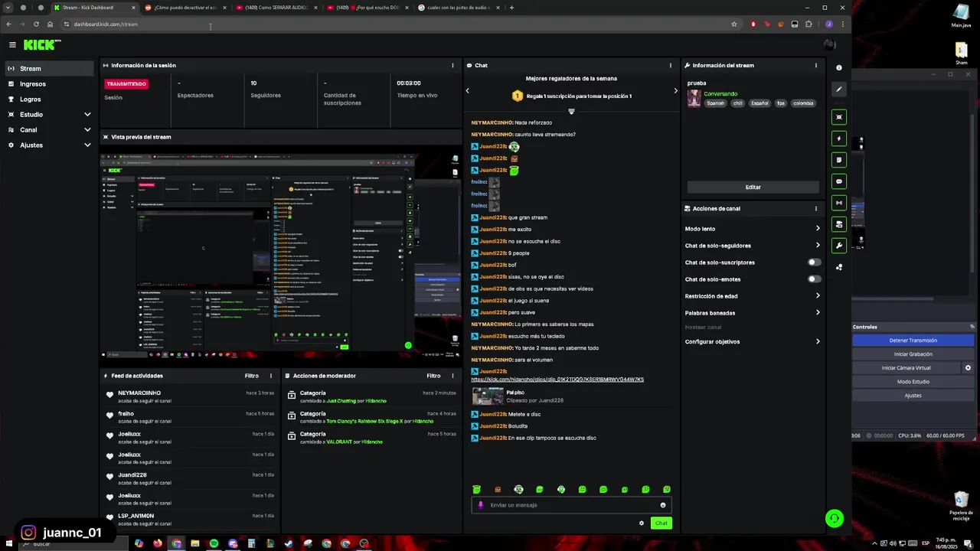This screenshot has width=980, height=551.
Task: Click the three-dots cluster icon below wrench
Action: [x=839, y=267]
